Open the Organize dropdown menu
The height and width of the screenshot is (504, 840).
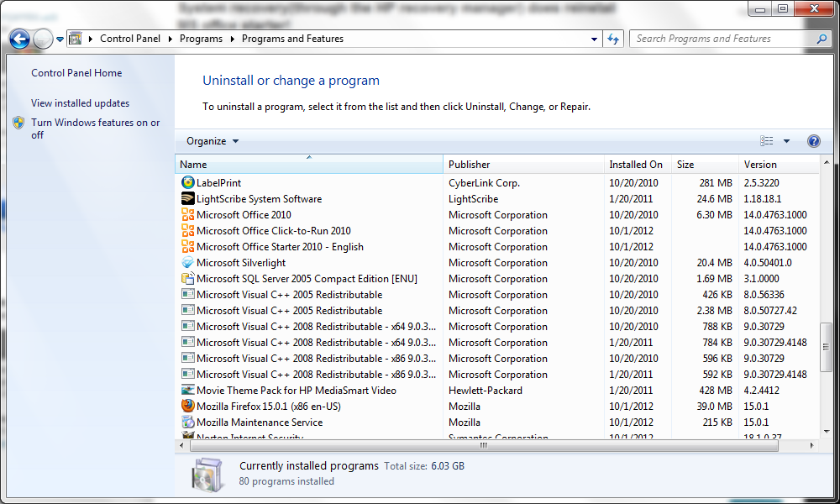coord(213,141)
